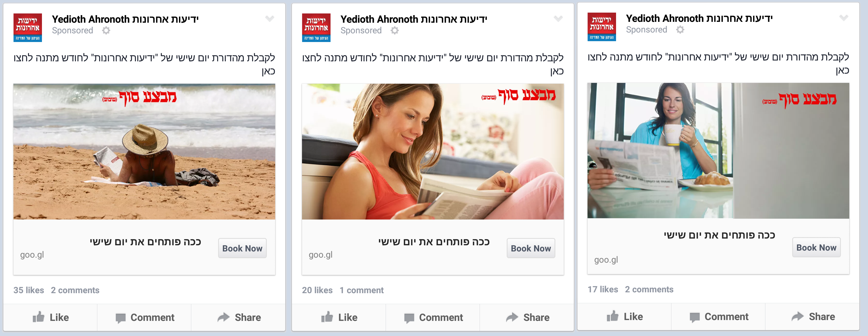This screenshot has height=336, width=868.
Task: Like the middle ad with woman reading
Action: [x=339, y=317]
